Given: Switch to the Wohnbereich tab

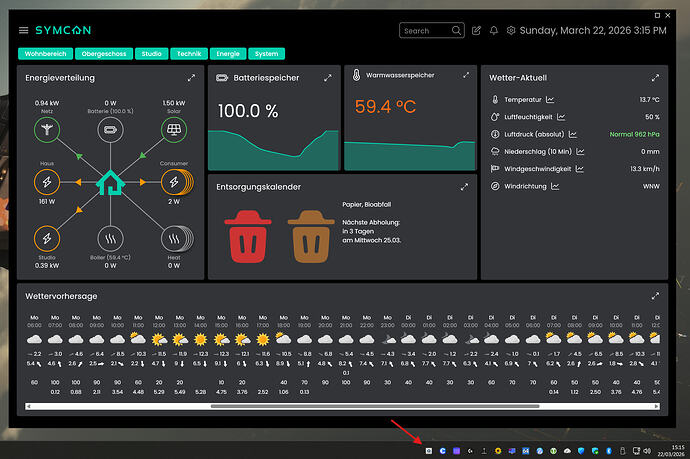Looking at the screenshot, I should coord(45,54).
